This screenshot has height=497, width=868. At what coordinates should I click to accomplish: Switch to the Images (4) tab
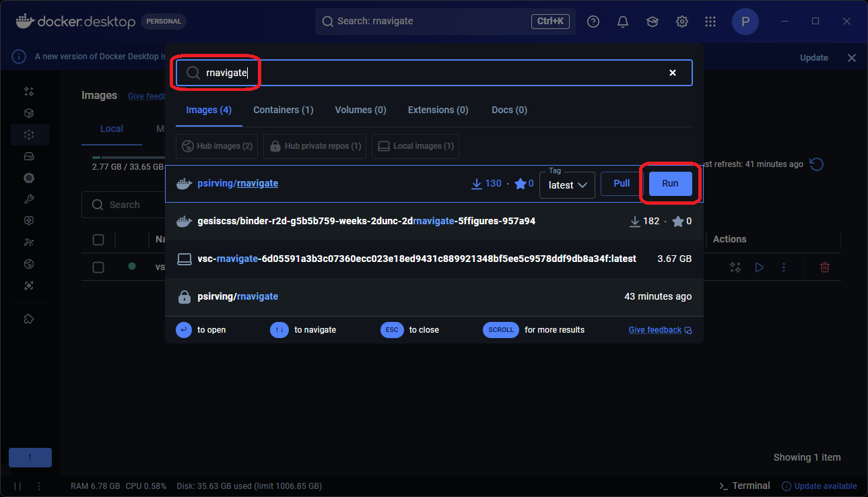[x=209, y=110]
